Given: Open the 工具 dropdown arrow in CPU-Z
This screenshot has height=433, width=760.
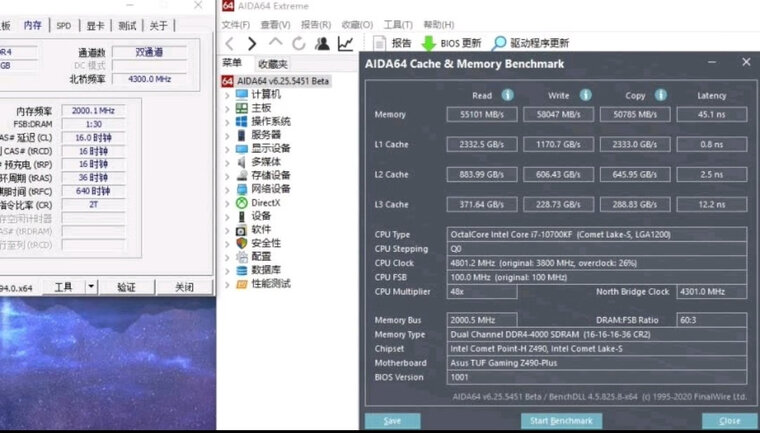Looking at the screenshot, I should 92,287.
